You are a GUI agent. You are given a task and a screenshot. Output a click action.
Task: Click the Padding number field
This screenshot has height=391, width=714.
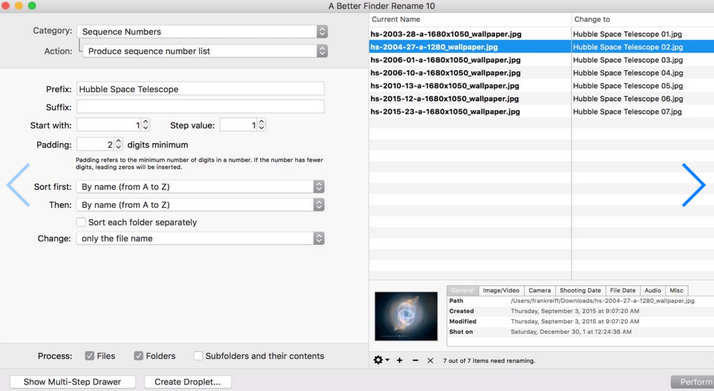(x=96, y=144)
